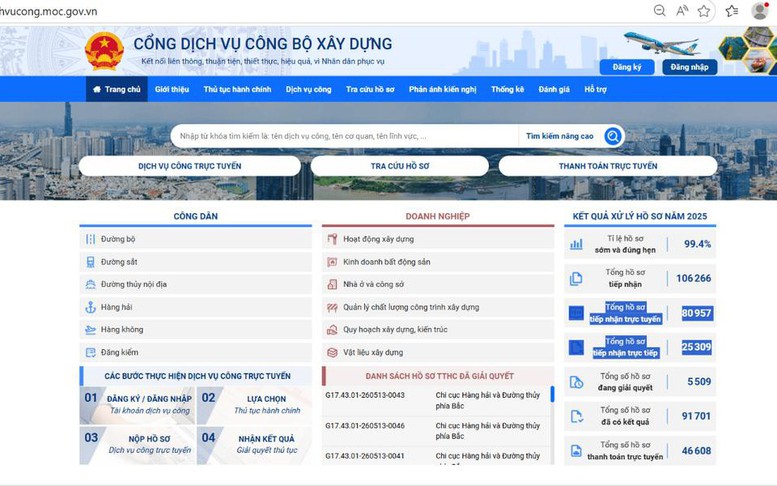The height and width of the screenshot is (486, 777).
Task: Open step 03 Nộp hồ sơ
Action: coord(137,445)
